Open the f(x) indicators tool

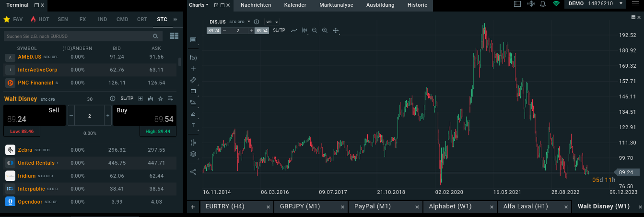pyautogui.click(x=193, y=58)
